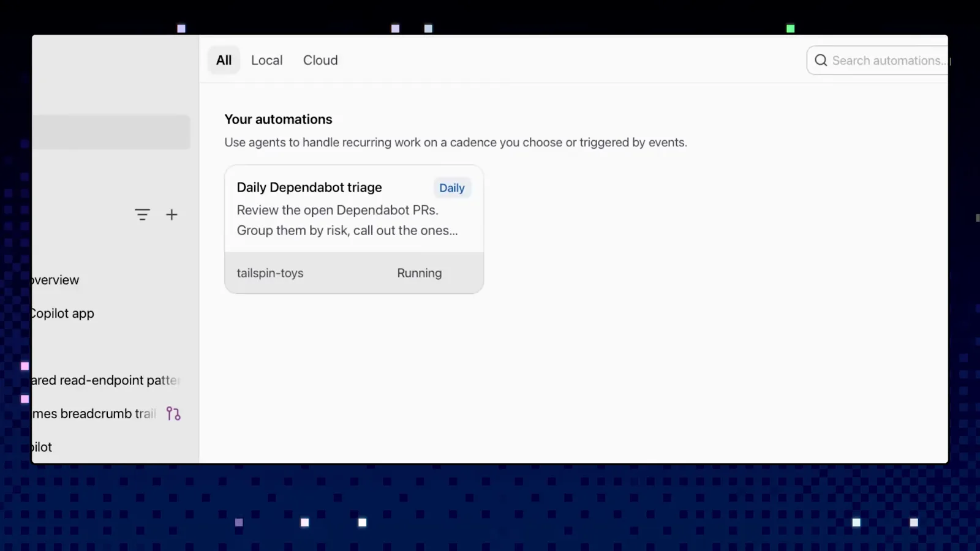This screenshot has width=980, height=551.
Task: Switch to the All tab
Action: [224, 60]
